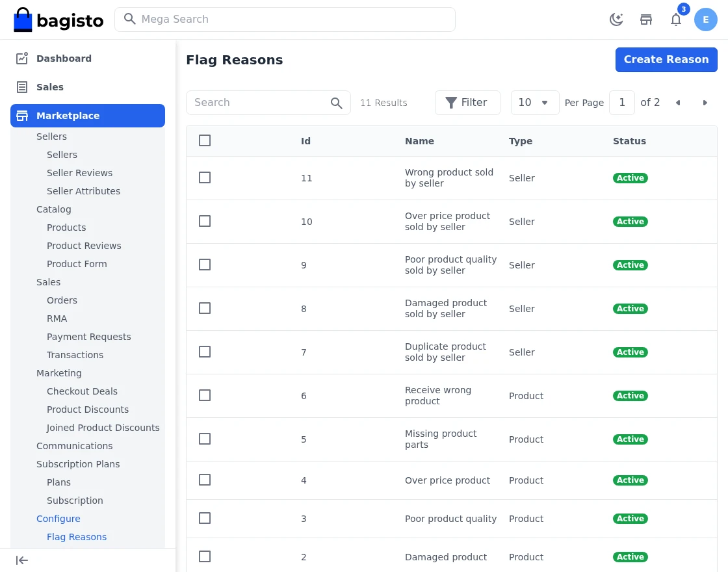This screenshot has height=572, width=728.
Task: Open Subscription submenu
Action: click(75, 500)
